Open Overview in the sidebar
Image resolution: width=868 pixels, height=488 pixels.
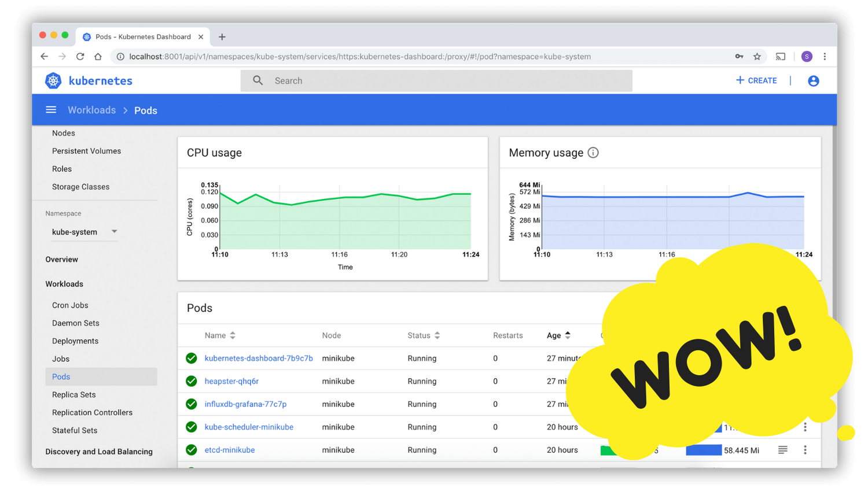click(x=62, y=260)
